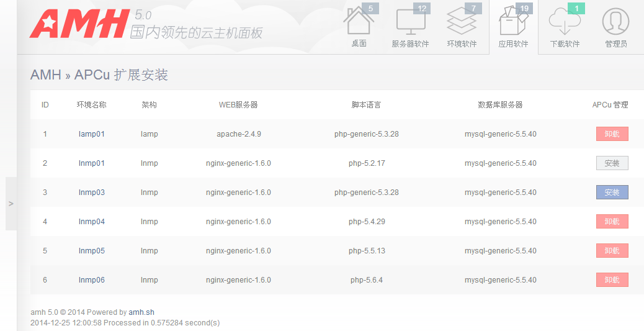Click the APCu 管理 column header

610,105
